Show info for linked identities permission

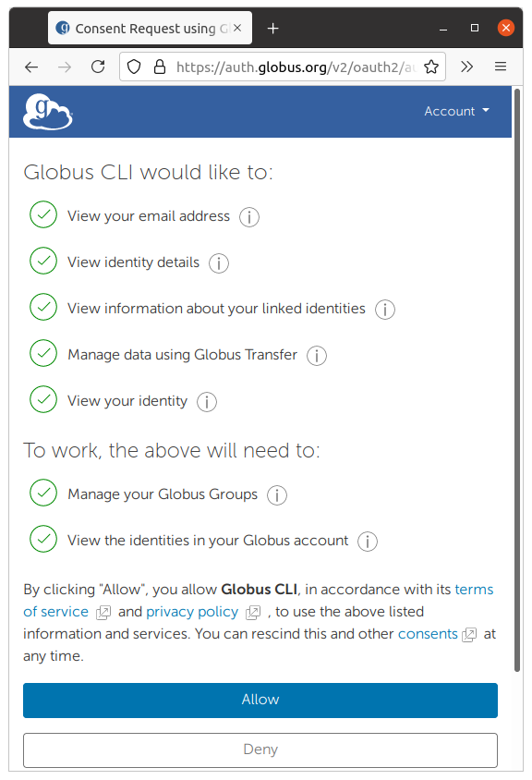[x=385, y=310]
